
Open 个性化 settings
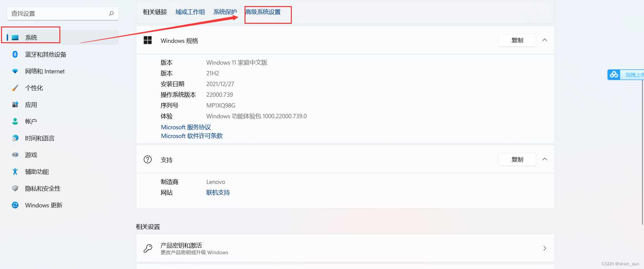63,88
